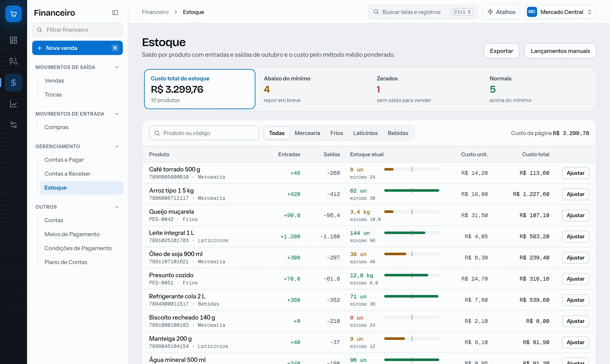Start a Nova venda
This screenshot has height=364, width=610.
click(77, 48)
